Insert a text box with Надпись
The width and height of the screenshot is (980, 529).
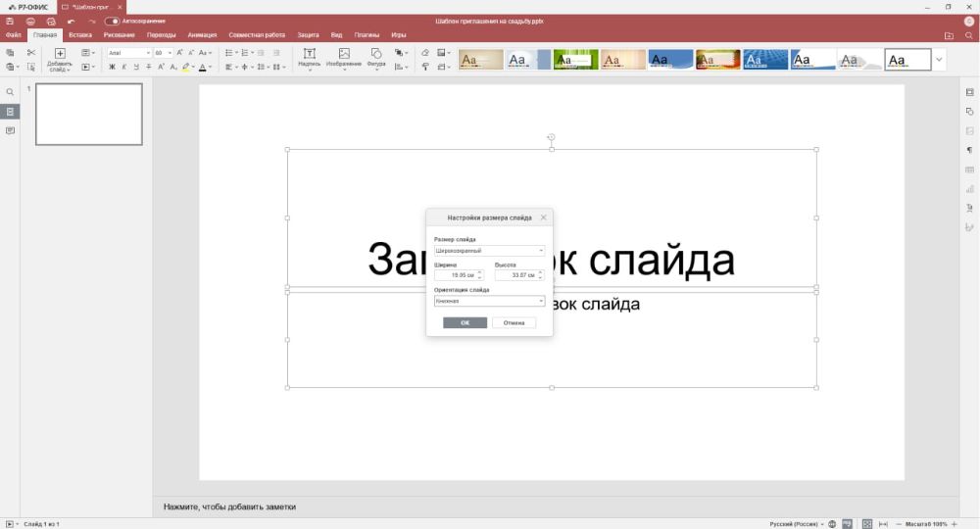pos(309,58)
